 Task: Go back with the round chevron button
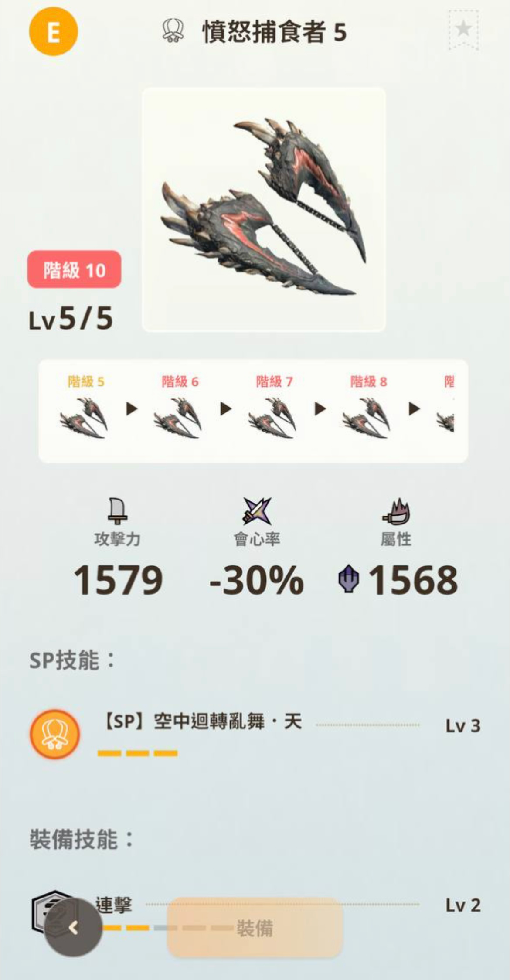pyautogui.click(x=73, y=929)
